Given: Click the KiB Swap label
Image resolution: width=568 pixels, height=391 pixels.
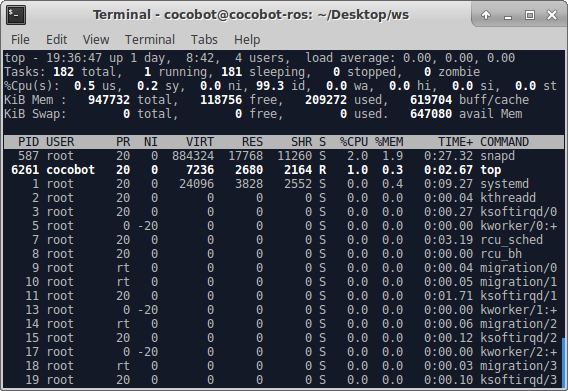Looking at the screenshot, I should pyautogui.click(x=36, y=114).
